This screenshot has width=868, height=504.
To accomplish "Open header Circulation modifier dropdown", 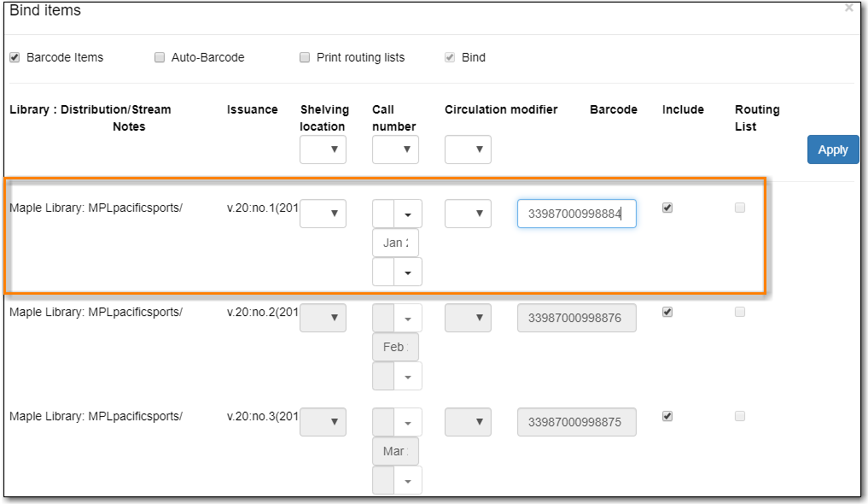I will pyautogui.click(x=468, y=149).
